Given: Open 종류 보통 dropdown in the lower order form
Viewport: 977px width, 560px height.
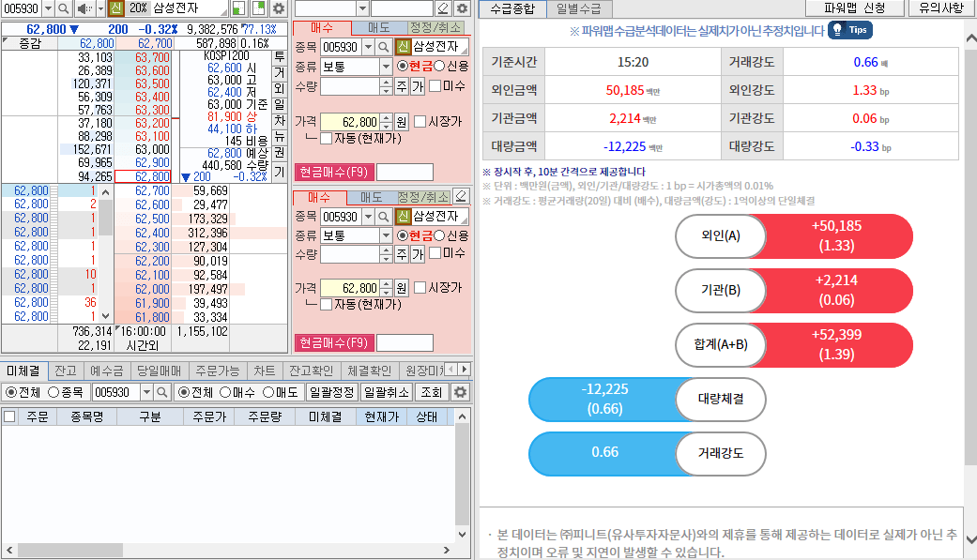Looking at the screenshot, I should [x=386, y=235].
